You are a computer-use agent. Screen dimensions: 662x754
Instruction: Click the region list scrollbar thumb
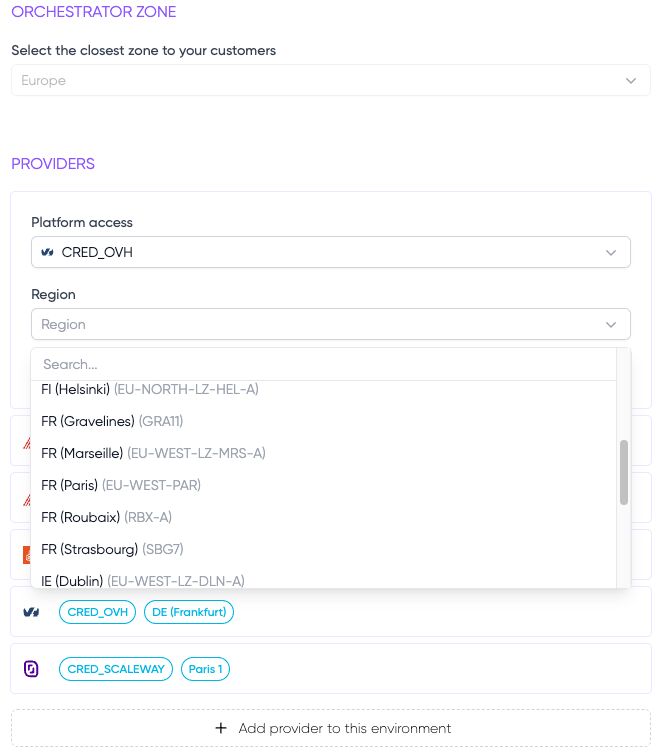click(x=624, y=472)
